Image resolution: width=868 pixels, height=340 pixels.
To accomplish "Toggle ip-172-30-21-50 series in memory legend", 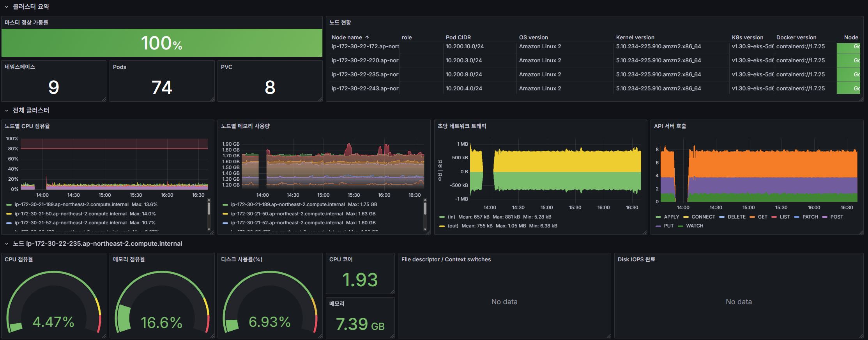I will (x=287, y=214).
